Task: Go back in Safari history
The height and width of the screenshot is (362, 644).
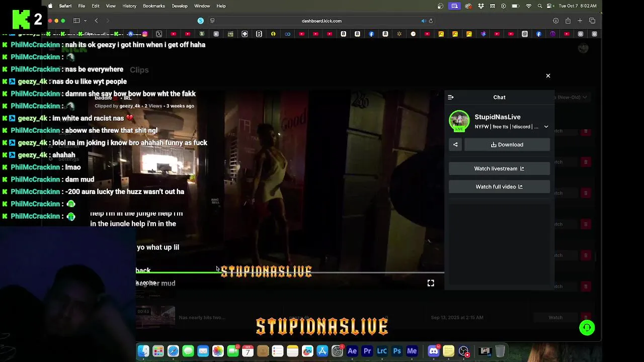Action: point(96,21)
